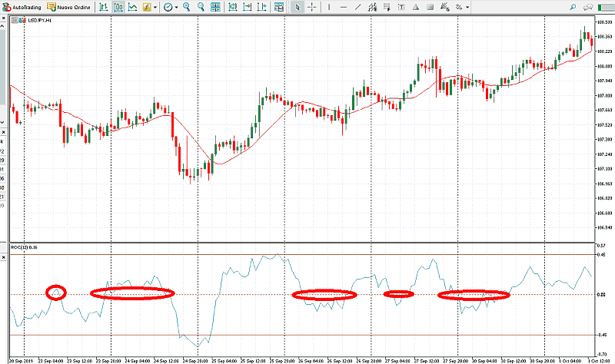This screenshot has width=615, height=364.
Task: Select the Fibonacci retracement tool
Action: pyautogui.click(x=387, y=7)
